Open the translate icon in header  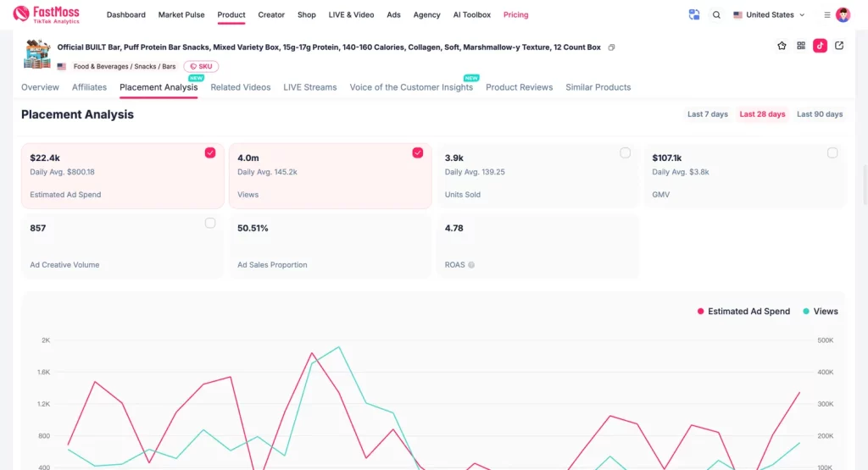click(693, 15)
